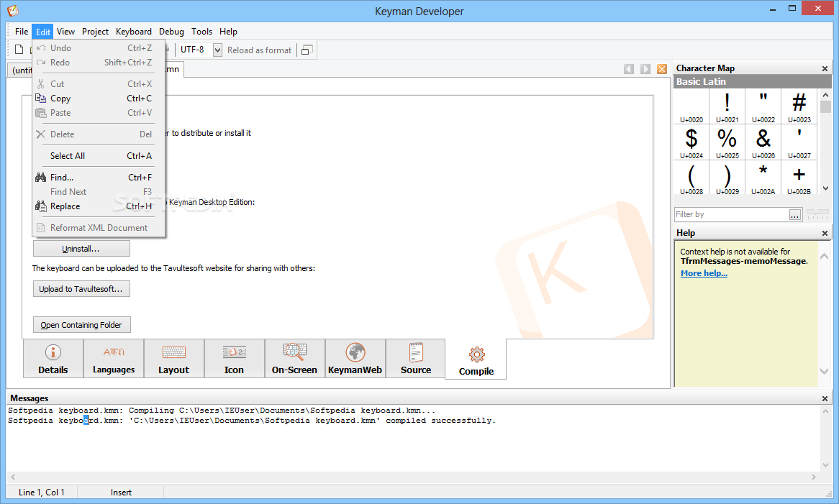This screenshot has width=839, height=504.
Task: Close the Help panel
Action: point(825,233)
